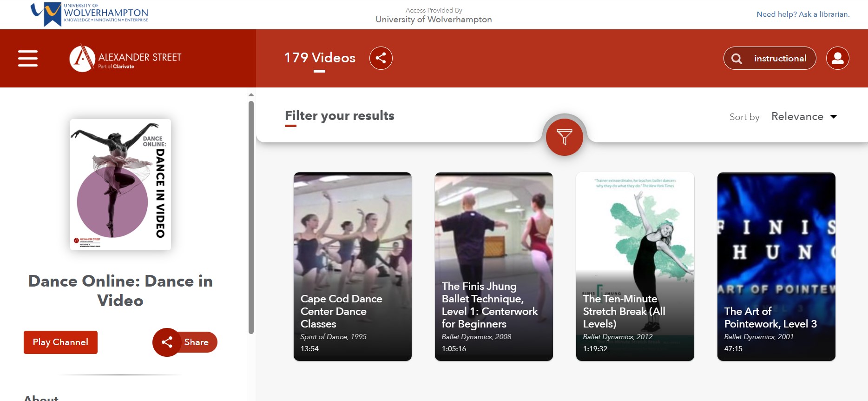Click the 'Dance Online: Dance in Video' title
This screenshot has height=401, width=868.
[x=120, y=291]
